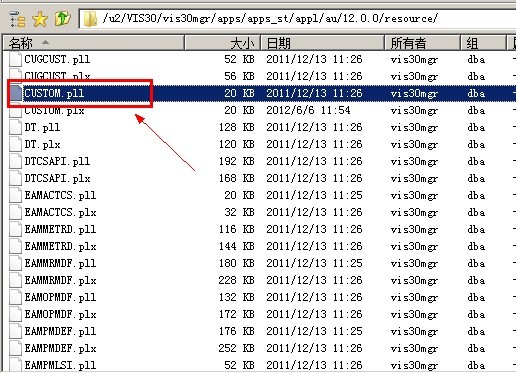This screenshot has height=373, width=516.
Task: Select the CUSTOM.pll file icon
Action: click(x=15, y=93)
